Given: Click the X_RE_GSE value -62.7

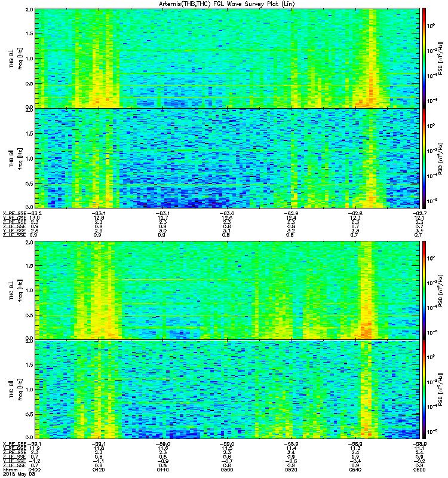Looking at the screenshot, I should coord(419,213).
